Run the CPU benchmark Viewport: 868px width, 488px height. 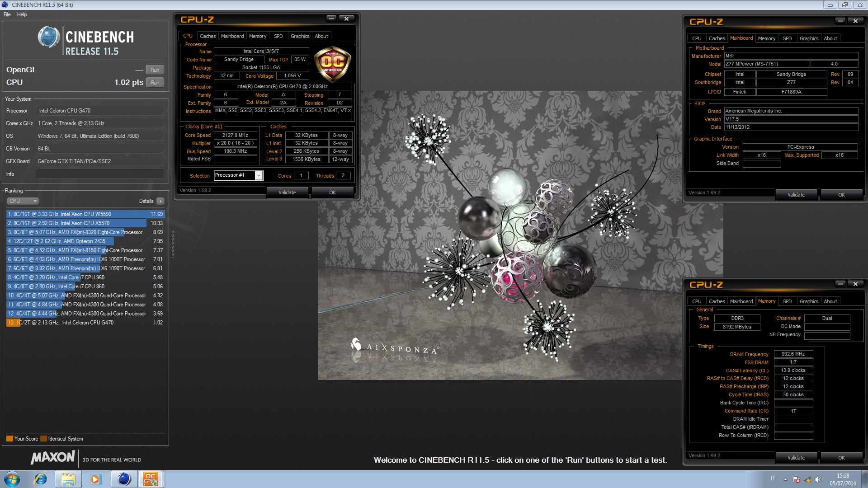tap(155, 83)
